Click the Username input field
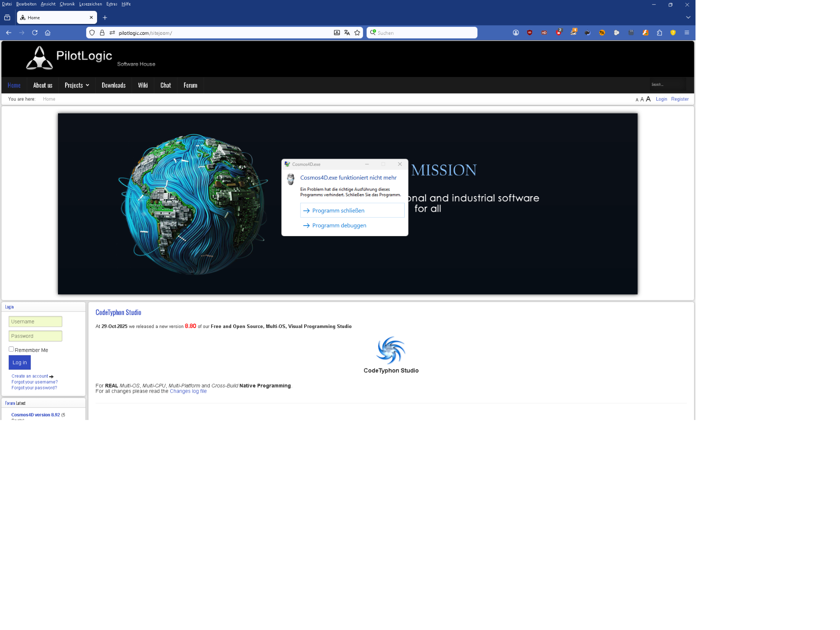Screen dimensions: 840x630 coord(35,321)
